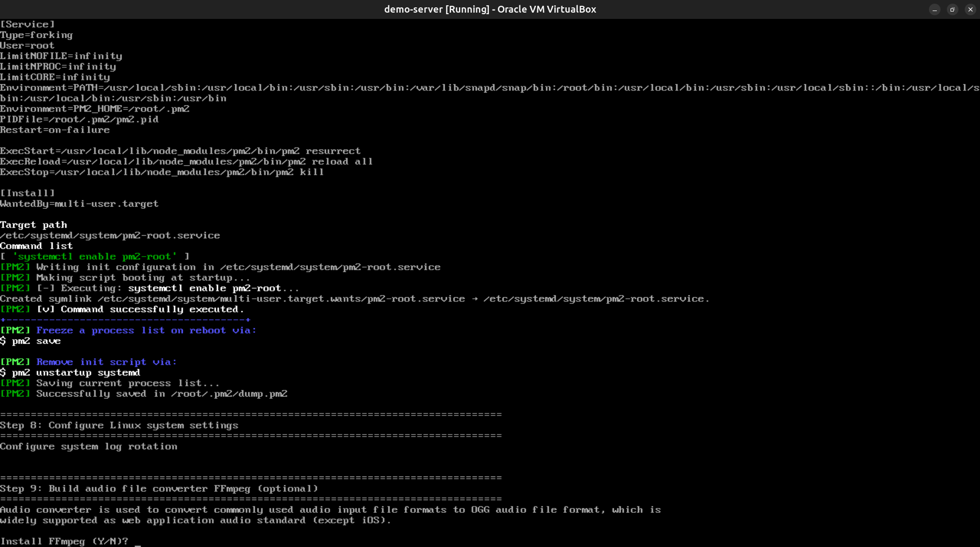
Task: Click the Step 9 Build audio converter heading
Action: pos(159,488)
